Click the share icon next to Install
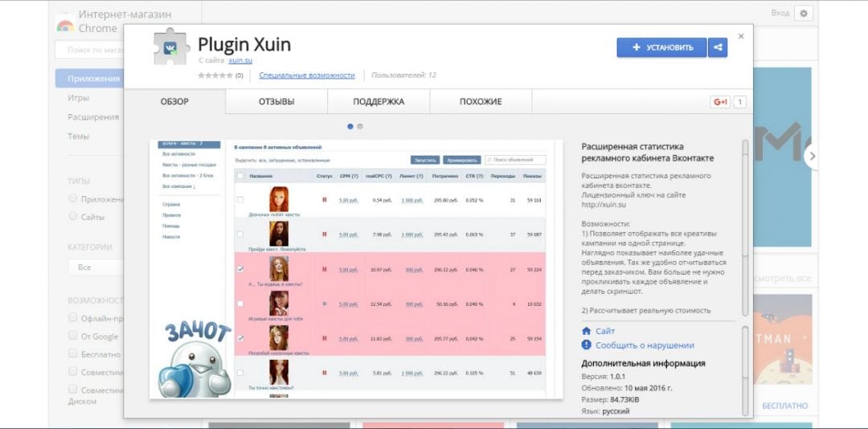The image size is (868, 429). pyautogui.click(x=718, y=47)
